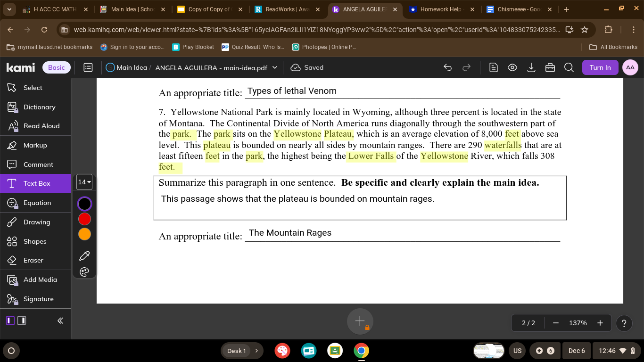The height and width of the screenshot is (362, 644).
Task: Choose the Shapes tool
Action: coord(35,241)
